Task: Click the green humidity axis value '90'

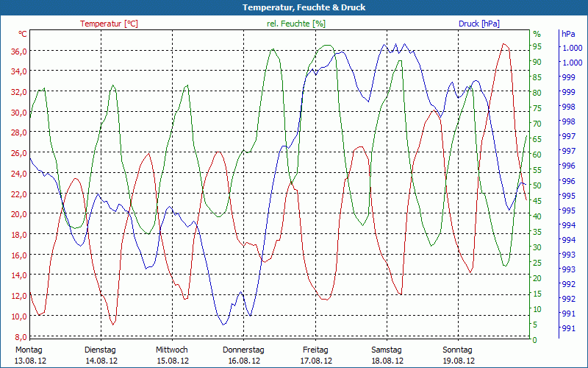Action: tap(537, 62)
